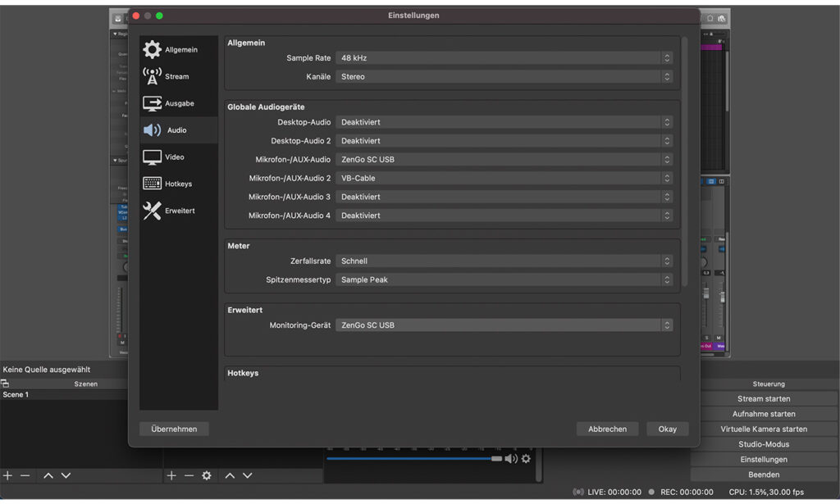
Task: Select the Audio section with speaker icon
Action: tap(178, 130)
